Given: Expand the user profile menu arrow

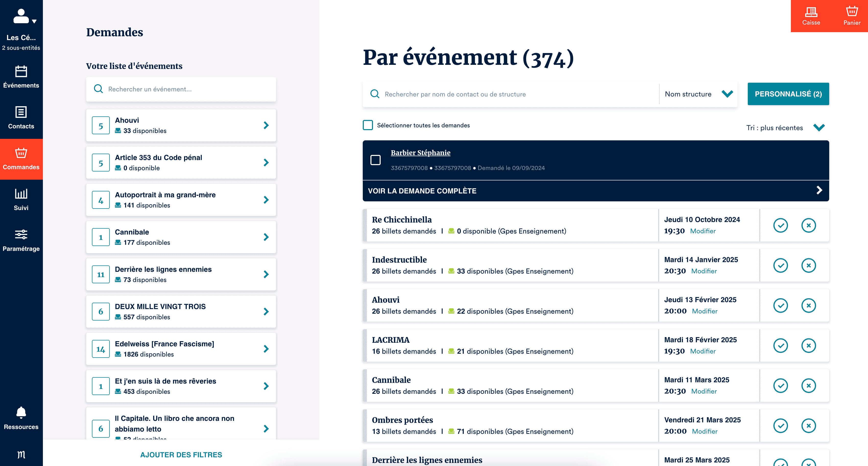Looking at the screenshot, I should (x=34, y=21).
